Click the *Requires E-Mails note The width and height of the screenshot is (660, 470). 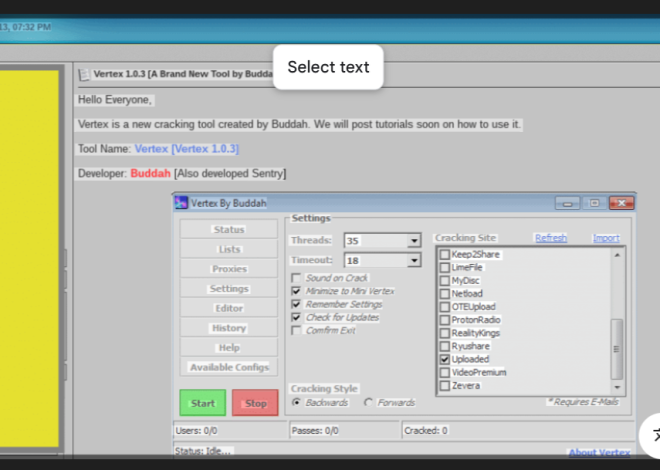[x=583, y=402]
